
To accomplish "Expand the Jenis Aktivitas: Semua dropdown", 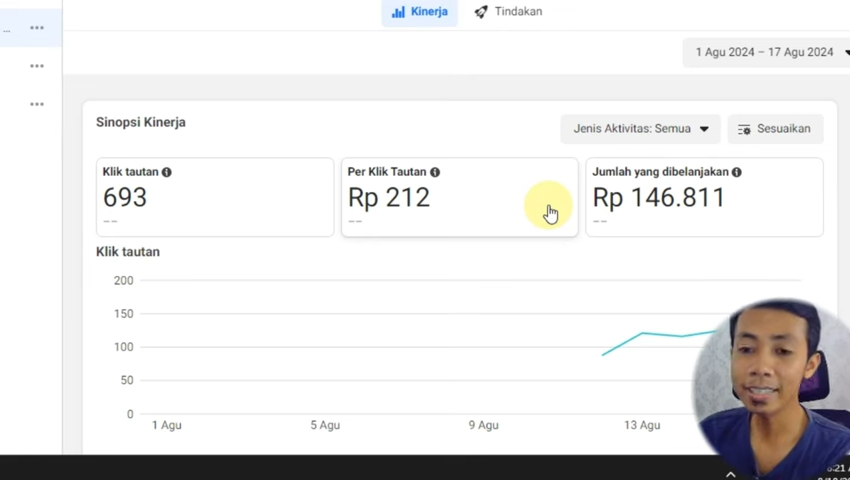I will (640, 129).
